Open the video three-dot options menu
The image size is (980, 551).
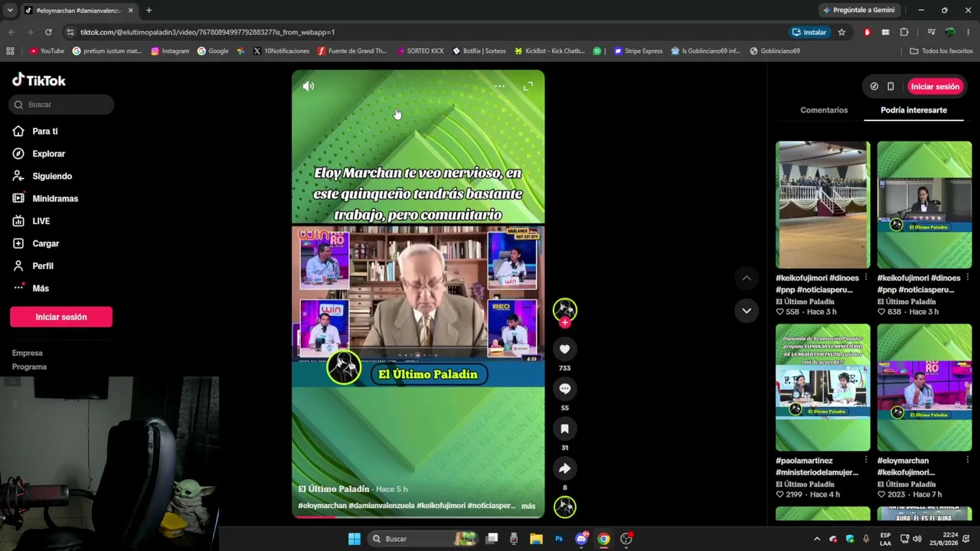pos(499,86)
